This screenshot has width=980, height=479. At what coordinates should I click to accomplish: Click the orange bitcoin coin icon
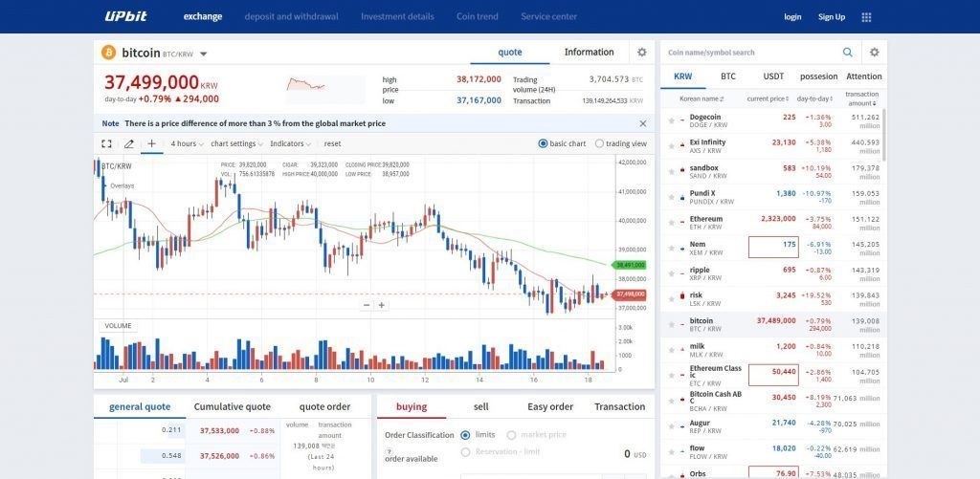pos(109,53)
